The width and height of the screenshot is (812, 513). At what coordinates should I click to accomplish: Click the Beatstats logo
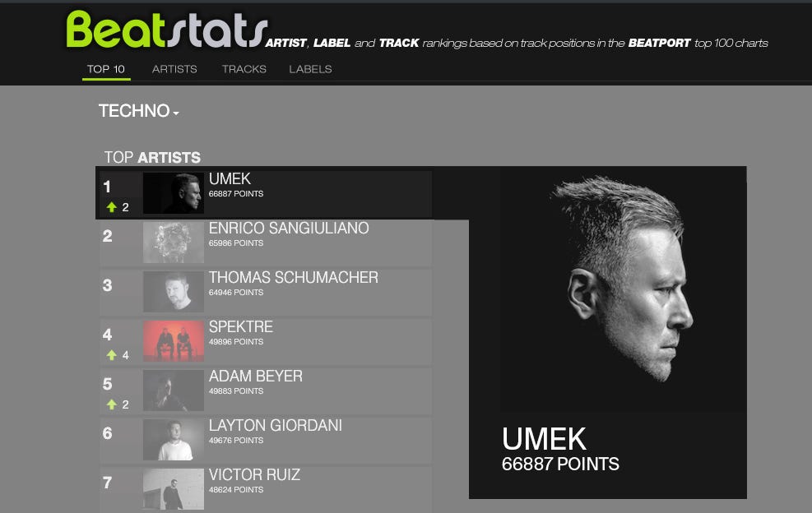167,30
